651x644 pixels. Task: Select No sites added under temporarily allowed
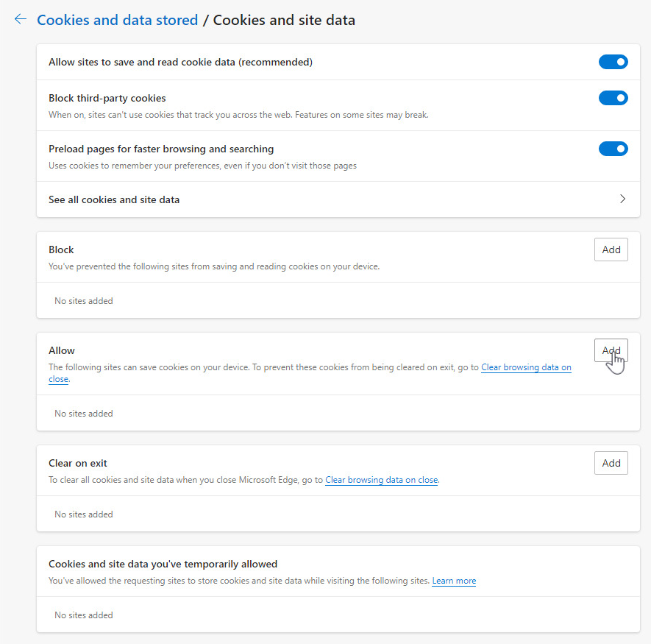(x=84, y=615)
